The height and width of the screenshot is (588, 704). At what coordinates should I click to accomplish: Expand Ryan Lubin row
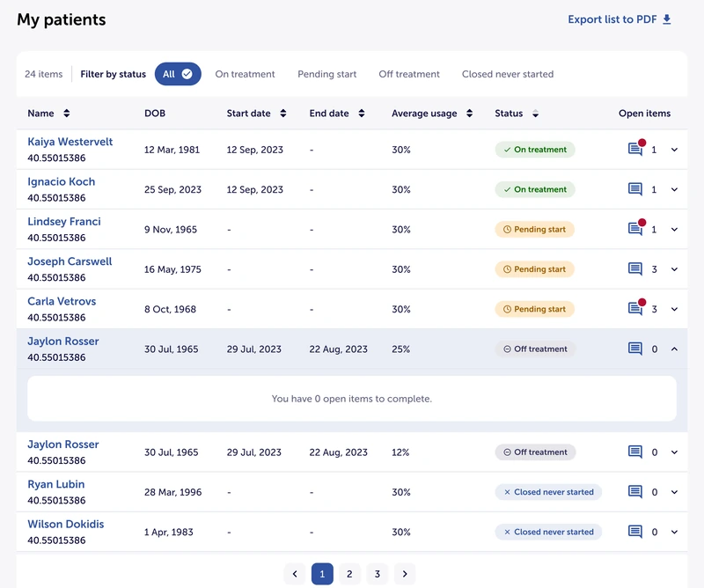pos(674,492)
